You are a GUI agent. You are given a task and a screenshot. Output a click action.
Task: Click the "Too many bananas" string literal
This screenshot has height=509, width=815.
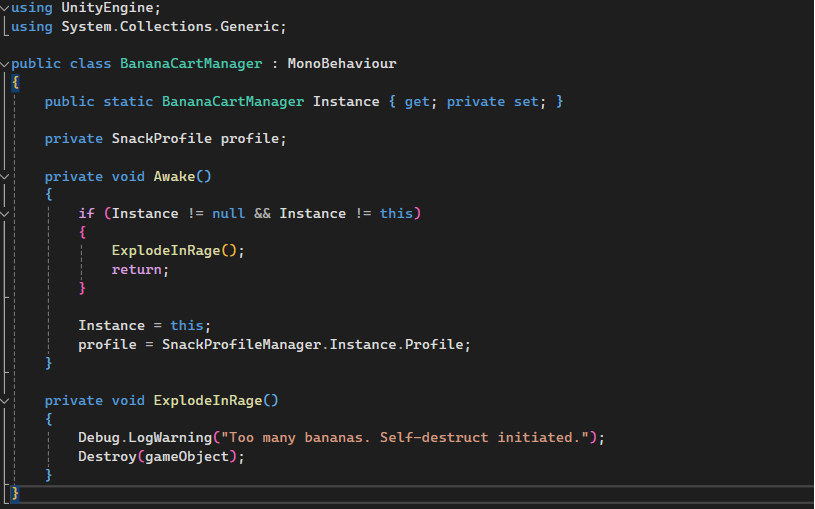(410, 437)
